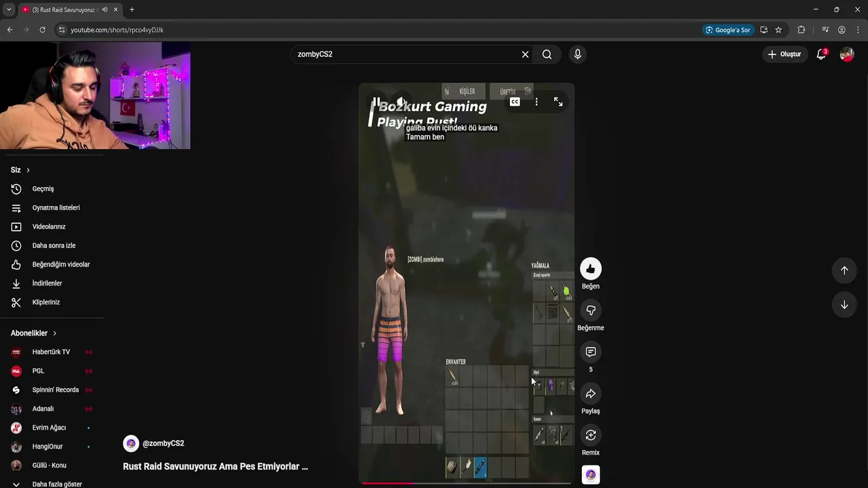868x488 pixels.
Task: View site information icon in address bar
Action: click(x=62, y=30)
